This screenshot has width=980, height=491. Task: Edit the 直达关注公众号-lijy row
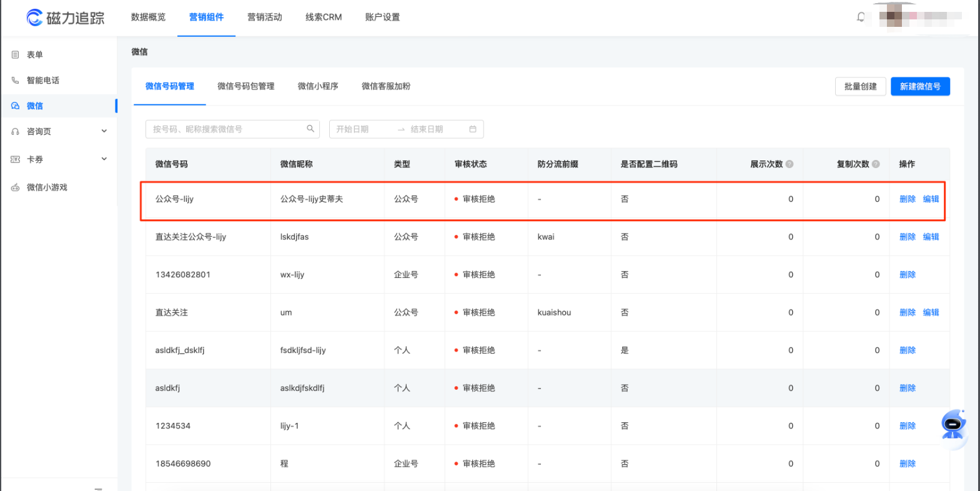tap(931, 237)
